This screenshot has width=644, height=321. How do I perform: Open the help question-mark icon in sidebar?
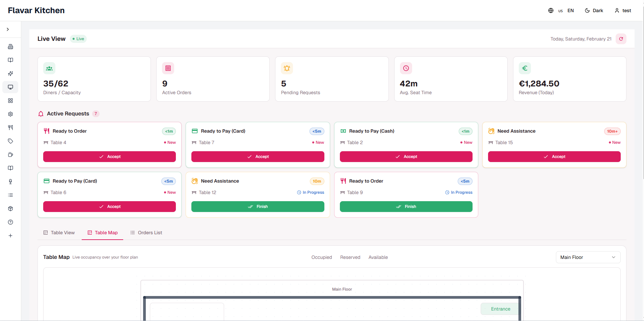10,222
